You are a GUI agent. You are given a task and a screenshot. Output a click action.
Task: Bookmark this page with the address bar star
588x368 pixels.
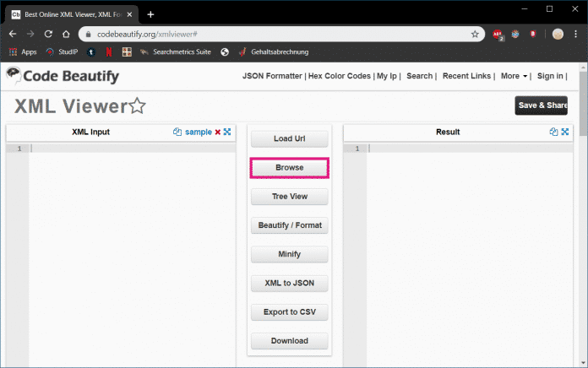tap(475, 34)
